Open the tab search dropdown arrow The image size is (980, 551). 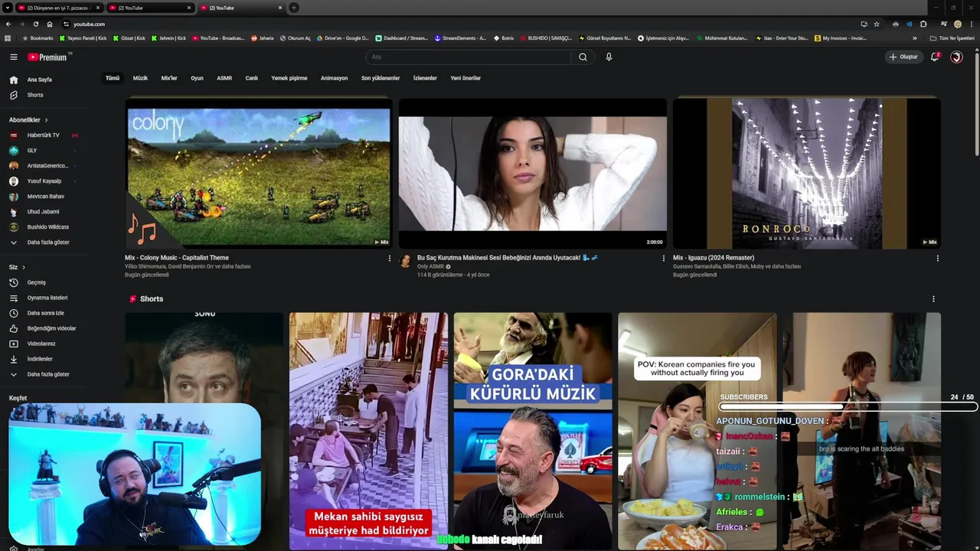(8, 8)
